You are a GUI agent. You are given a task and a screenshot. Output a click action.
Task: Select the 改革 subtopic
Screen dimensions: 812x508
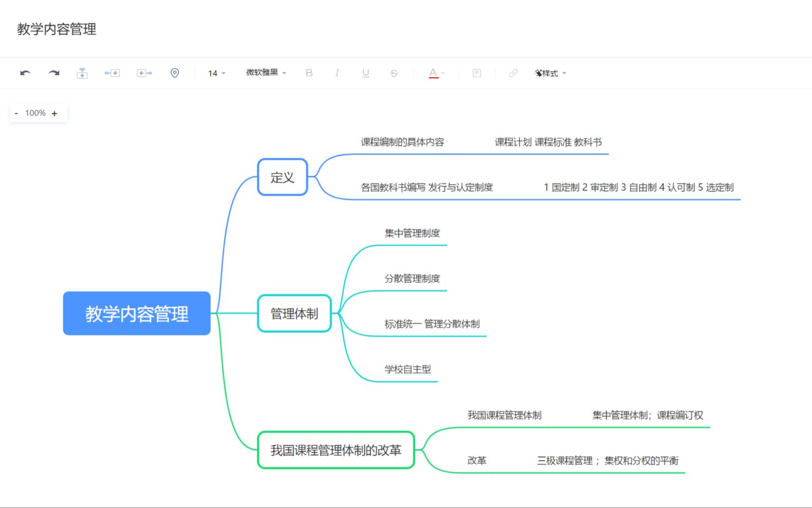tap(477, 461)
